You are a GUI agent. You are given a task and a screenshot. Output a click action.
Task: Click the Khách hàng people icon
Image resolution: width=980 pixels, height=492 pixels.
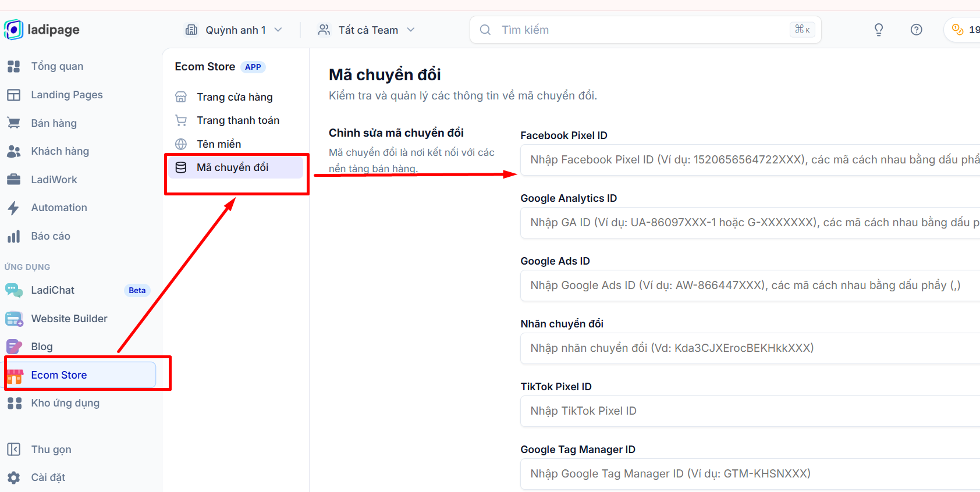point(14,151)
